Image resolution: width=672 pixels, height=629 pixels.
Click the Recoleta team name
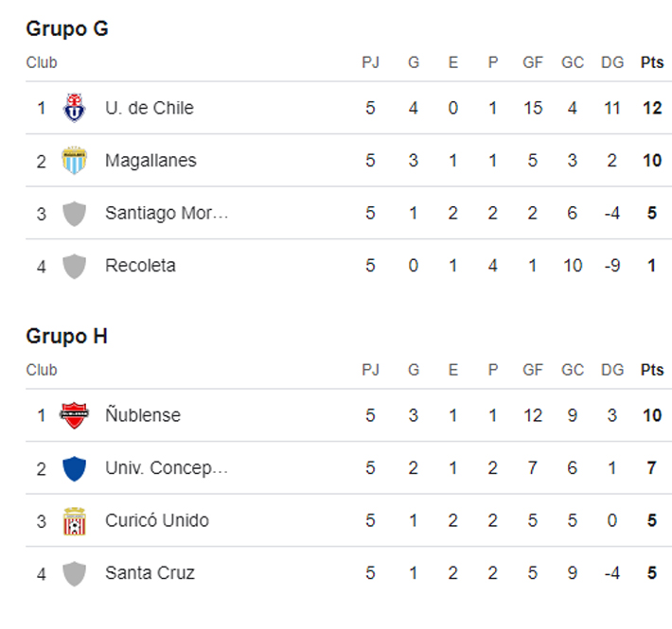click(140, 266)
